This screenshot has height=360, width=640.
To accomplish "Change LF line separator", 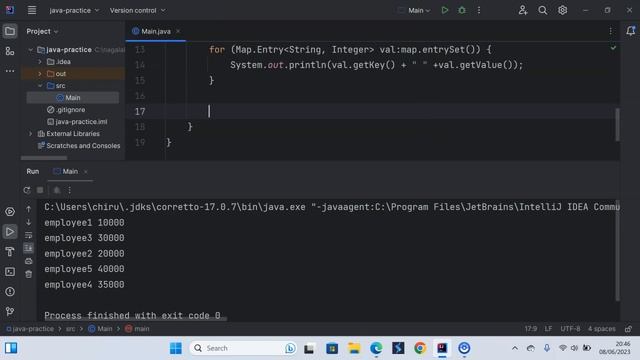I will coord(548,329).
